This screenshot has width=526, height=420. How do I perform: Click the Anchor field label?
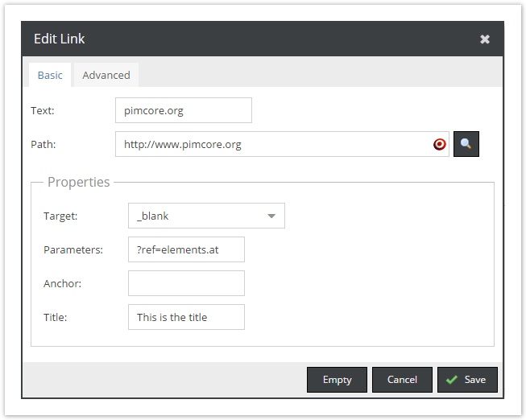[63, 283]
